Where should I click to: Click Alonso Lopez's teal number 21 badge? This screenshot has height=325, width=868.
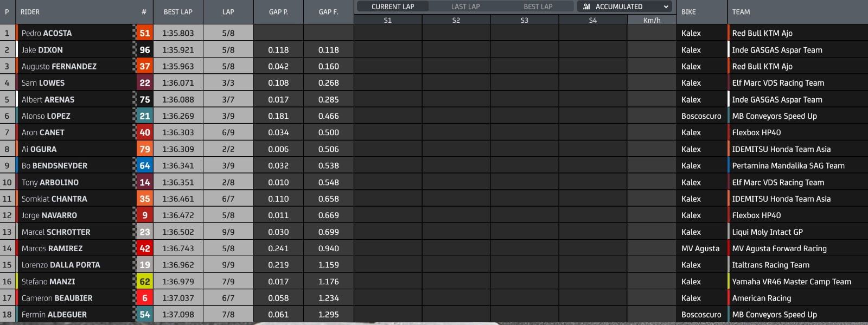(144, 116)
